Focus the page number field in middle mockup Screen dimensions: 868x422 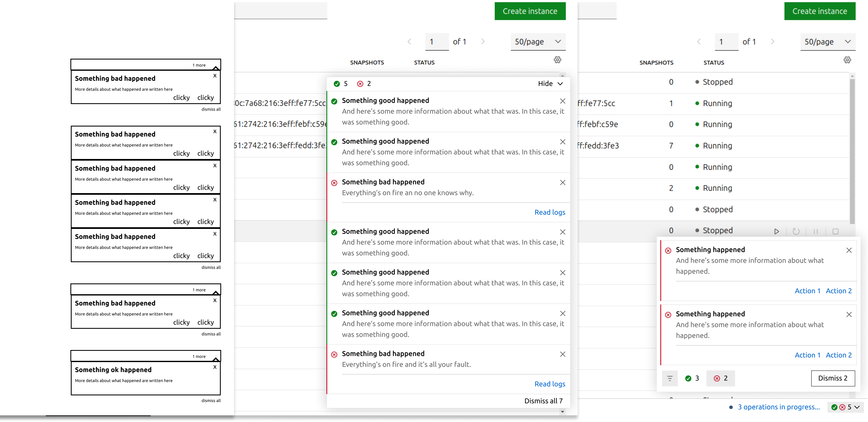pyautogui.click(x=437, y=42)
